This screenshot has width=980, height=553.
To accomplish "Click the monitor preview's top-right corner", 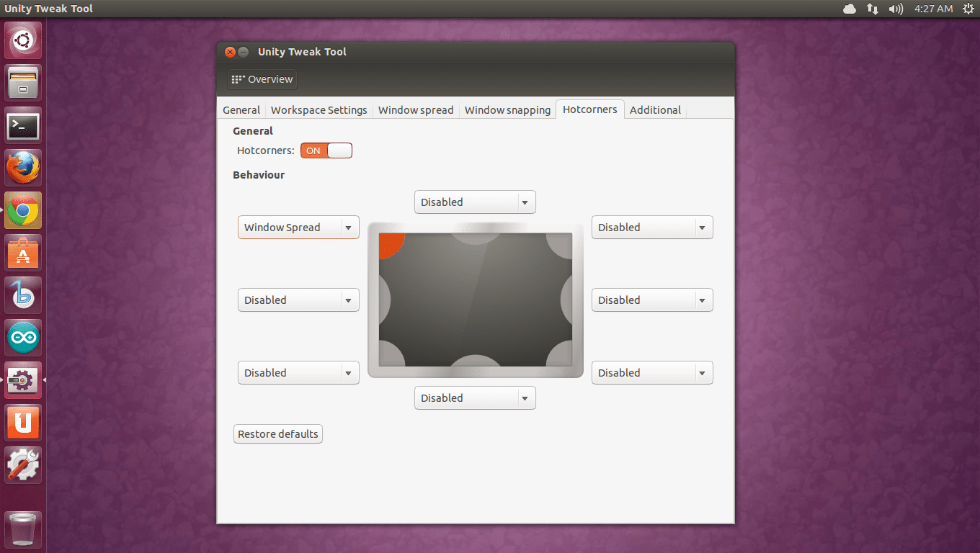I will (x=561, y=245).
